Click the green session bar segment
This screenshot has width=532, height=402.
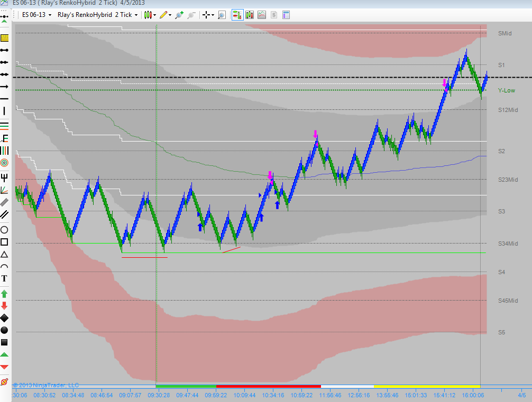click(186, 386)
